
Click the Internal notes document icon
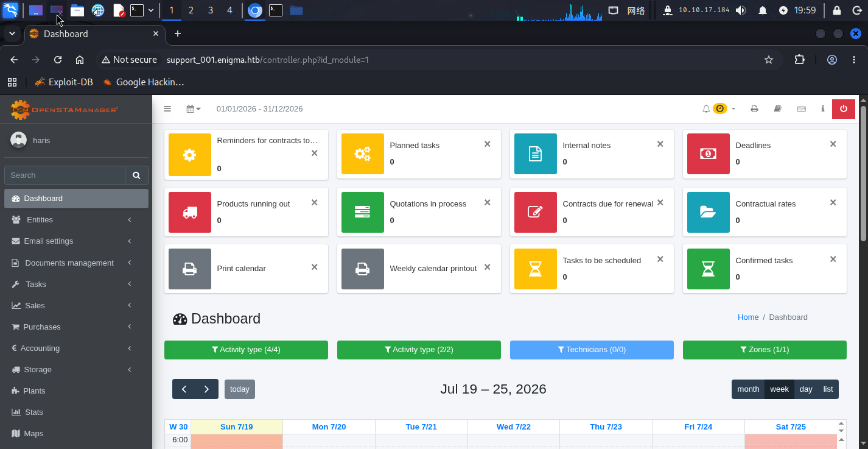tap(536, 154)
